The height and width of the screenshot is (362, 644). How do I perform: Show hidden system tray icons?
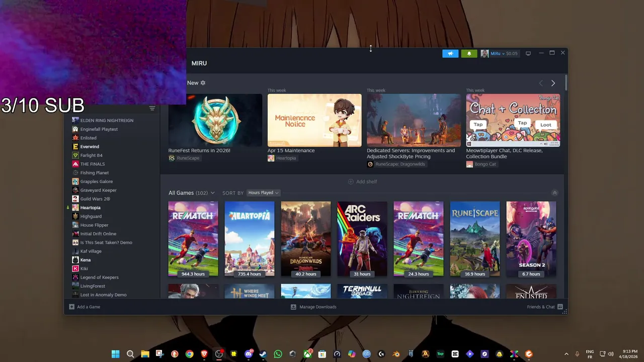[x=566, y=354]
